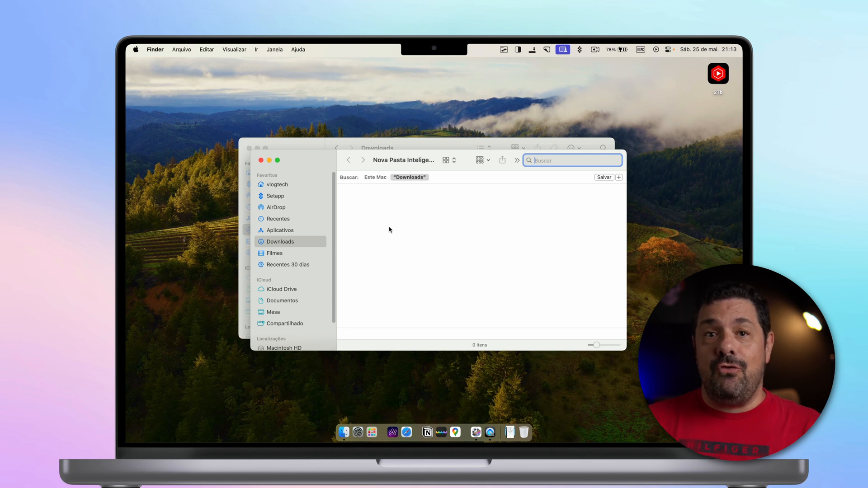Toggle search scope to Este Mac
The width and height of the screenshot is (868, 488).
click(375, 176)
